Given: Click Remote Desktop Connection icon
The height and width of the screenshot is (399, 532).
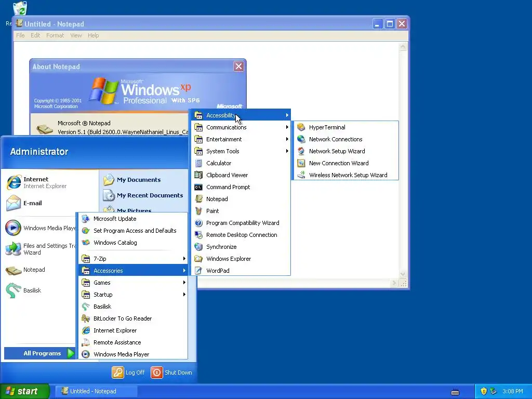Looking at the screenshot, I should coord(198,235).
